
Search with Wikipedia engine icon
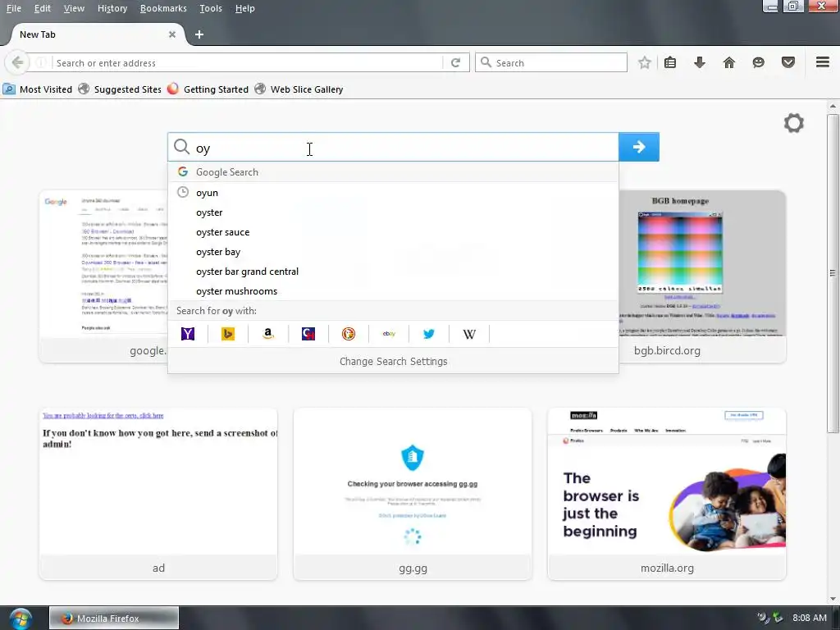(x=469, y=334)
